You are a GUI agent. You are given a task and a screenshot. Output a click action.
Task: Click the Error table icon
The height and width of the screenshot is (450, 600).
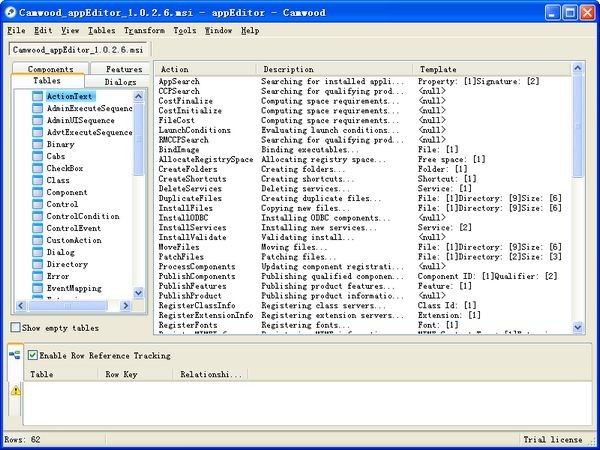(x=37, y=276)
